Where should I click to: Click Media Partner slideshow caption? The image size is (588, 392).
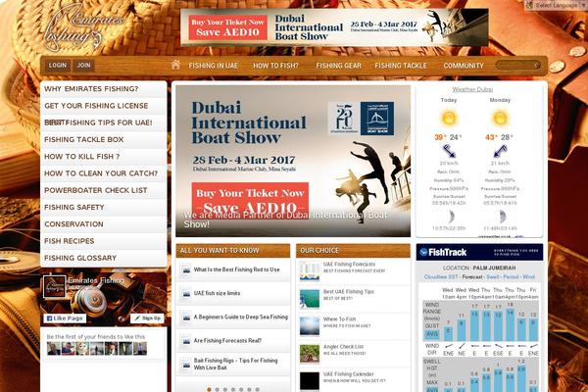[x=285, y=220]
